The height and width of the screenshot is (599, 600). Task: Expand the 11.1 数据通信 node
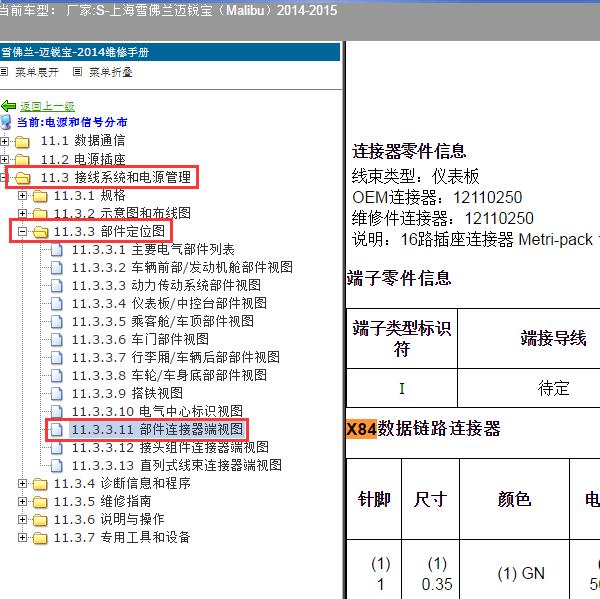pyautogui.click(x=4, y=141)
